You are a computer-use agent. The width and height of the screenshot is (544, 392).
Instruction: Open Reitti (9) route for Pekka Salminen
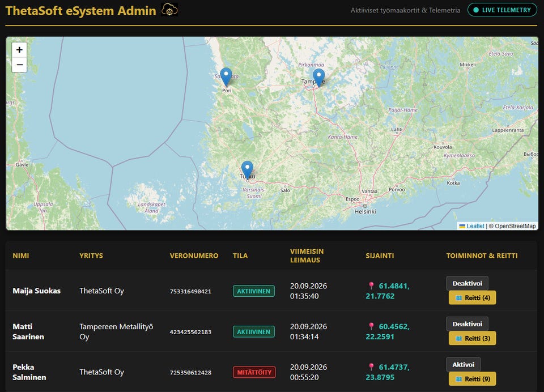472,379
